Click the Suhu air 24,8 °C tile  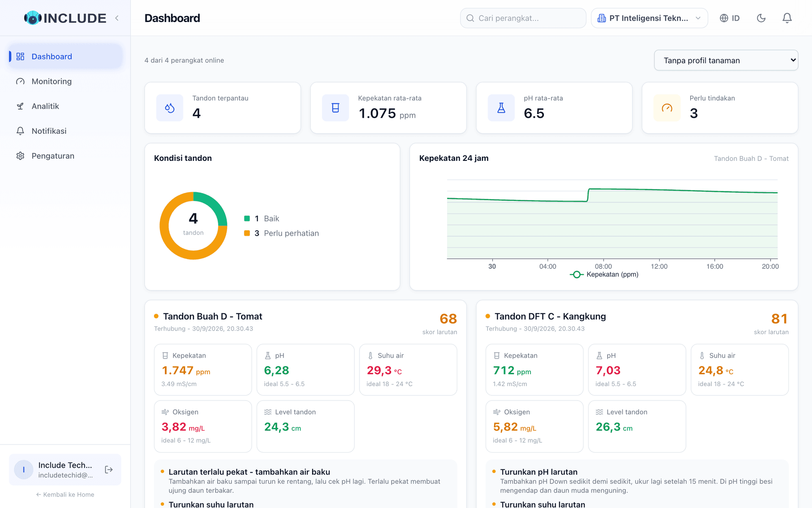coord(740,370)
